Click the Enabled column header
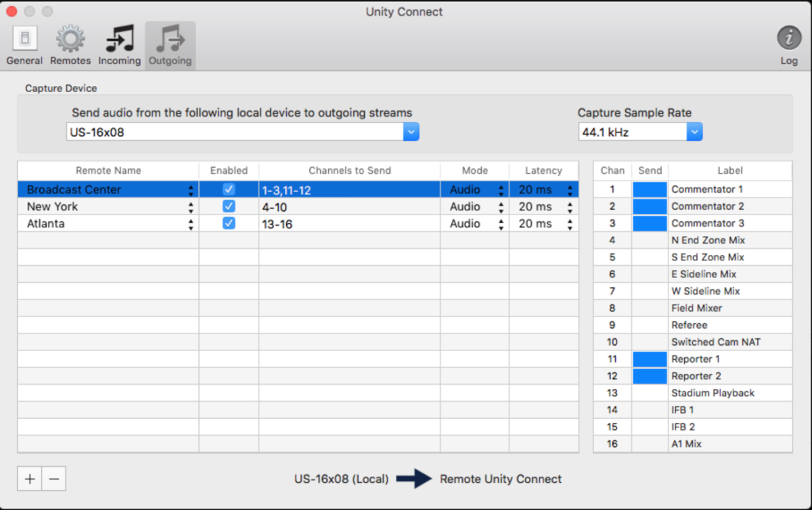Image resolution: width=812 pixels, height=510 pixels. (229, 170)
